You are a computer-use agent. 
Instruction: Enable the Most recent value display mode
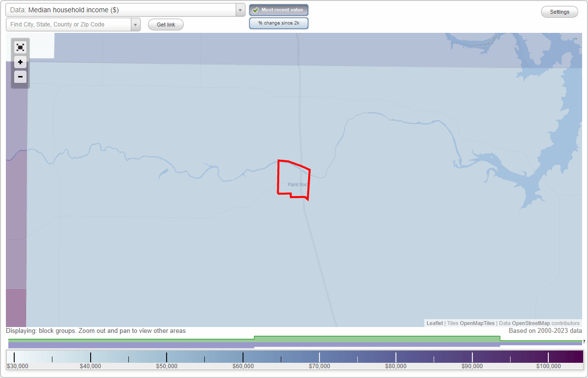click(278, 9)
